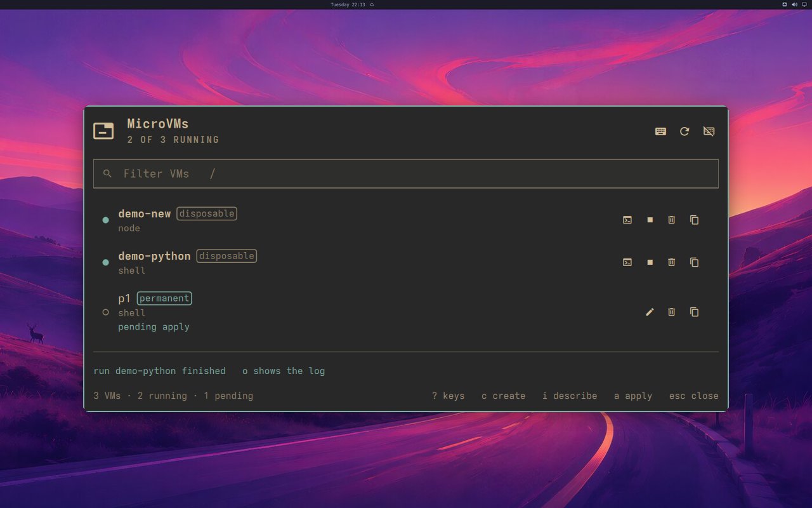812x508 pixels.
Task: Click the 'permanent' badge on p1
Action: click(x=164, y=298)
